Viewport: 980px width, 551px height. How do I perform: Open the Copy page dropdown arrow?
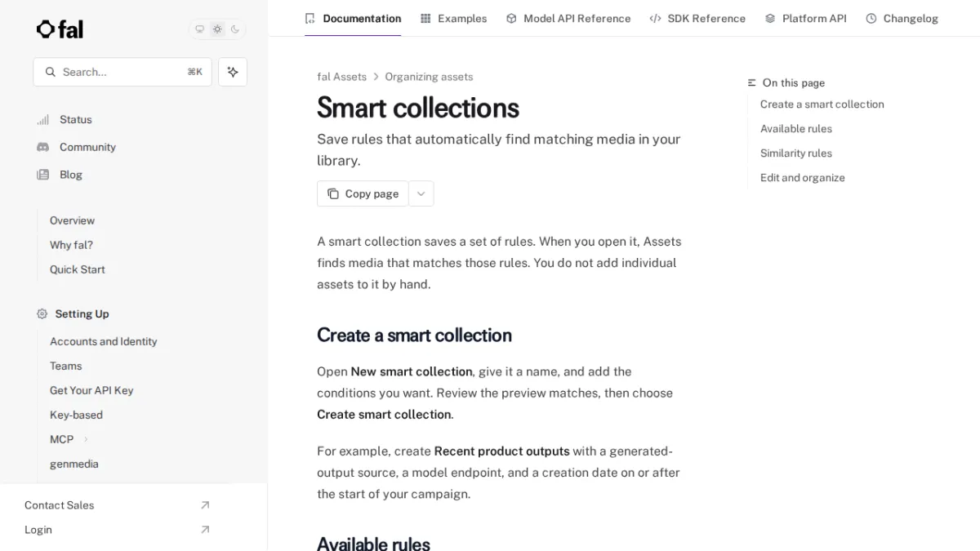pyautogui.click(x=421, y=193)
